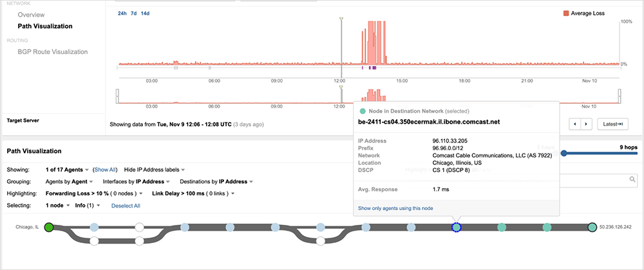Click the last teal node before destination
The image size is (644, 270).
click(547, 227)
